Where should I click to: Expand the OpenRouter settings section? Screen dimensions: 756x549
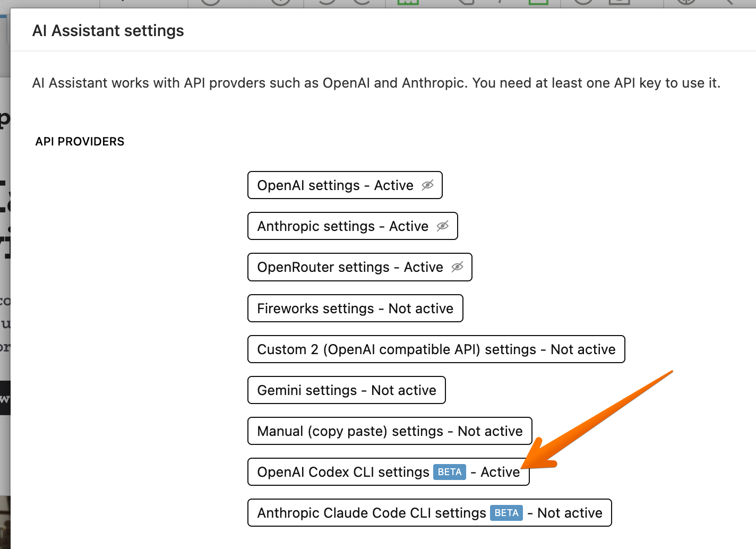point(349,267)
